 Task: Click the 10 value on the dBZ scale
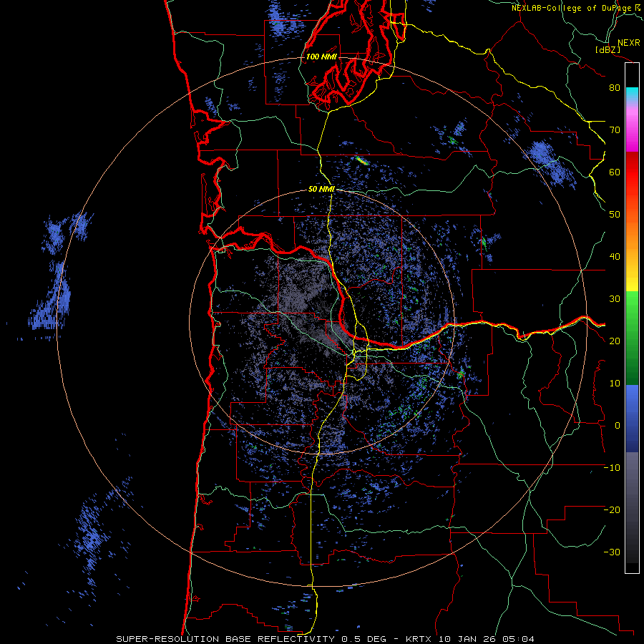click(615, 384)
